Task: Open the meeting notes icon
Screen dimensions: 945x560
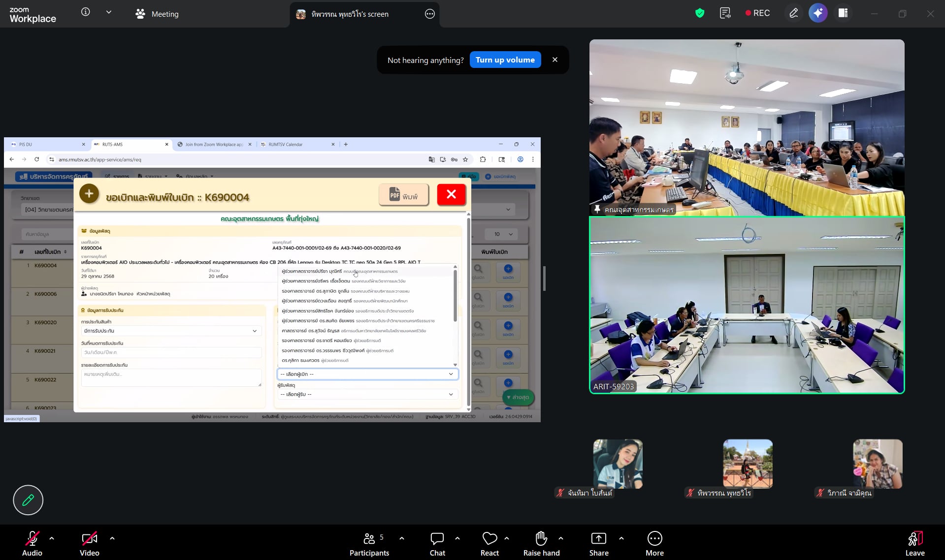Action: coord(725,13)
